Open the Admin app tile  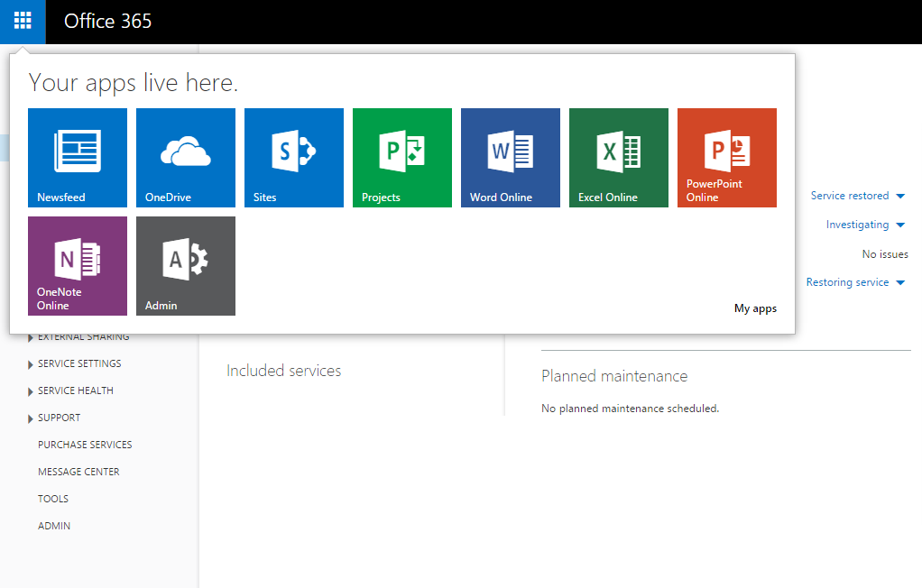click(185, 266)
